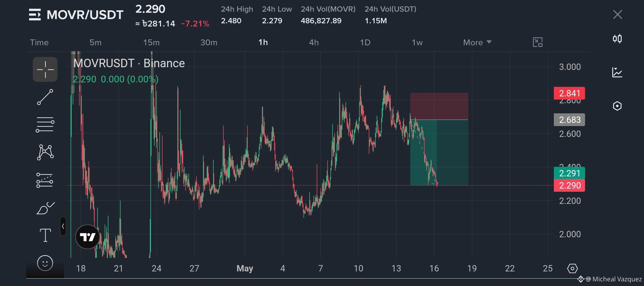Click the 2.290 0.000 (0.00%) OHLC readout

(x=116, y=79)
